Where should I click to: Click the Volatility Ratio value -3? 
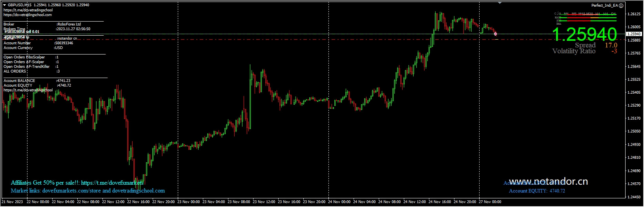point(614,51)
